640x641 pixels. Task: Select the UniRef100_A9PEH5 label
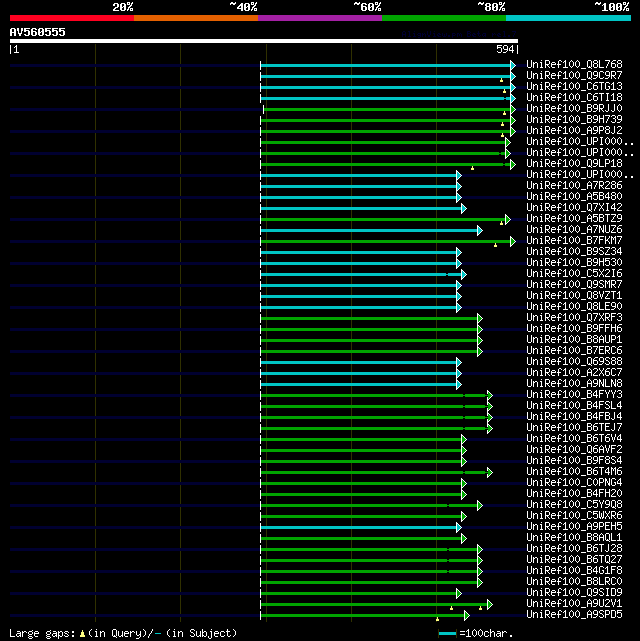pyautogui.click(x=574, y=527)
